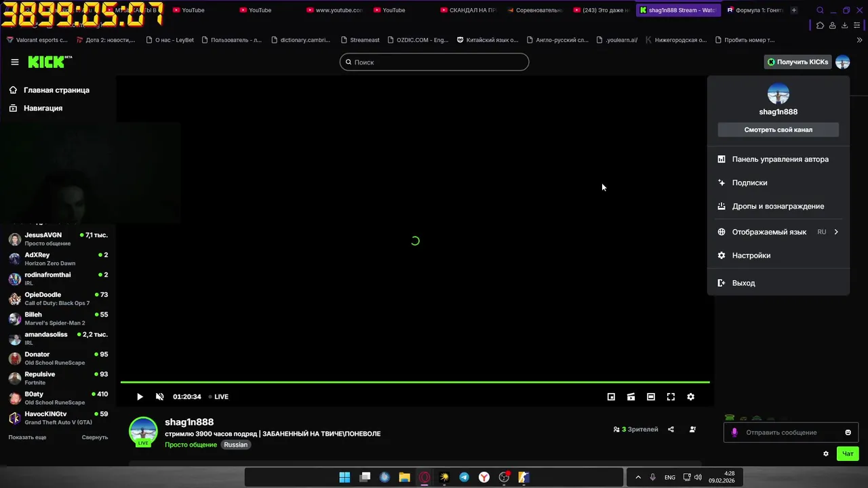
Task: Create a clip with clapperboard icon
Action: click(631, 396)
